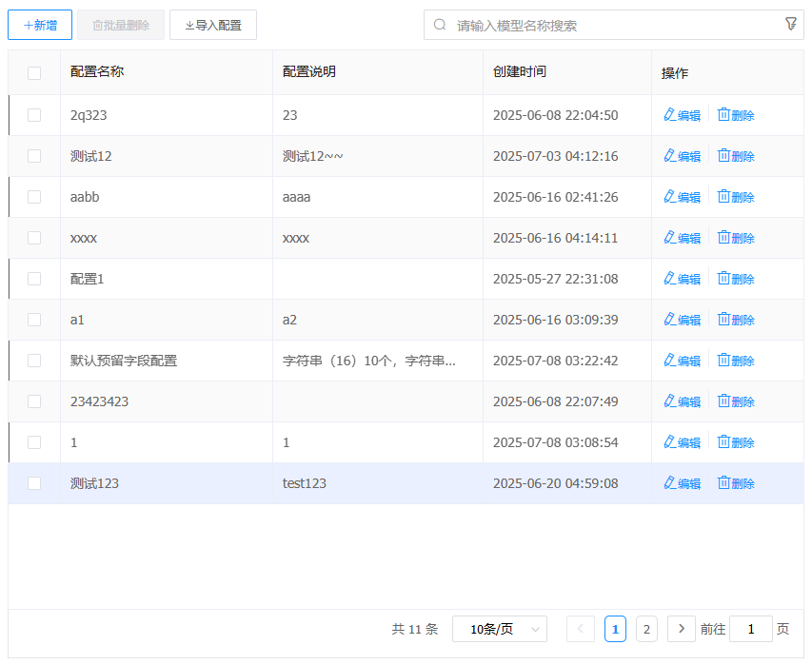Screen dimensions: 812x665
Task: Focus the model name search field
Action: click(x=609, y=26)
